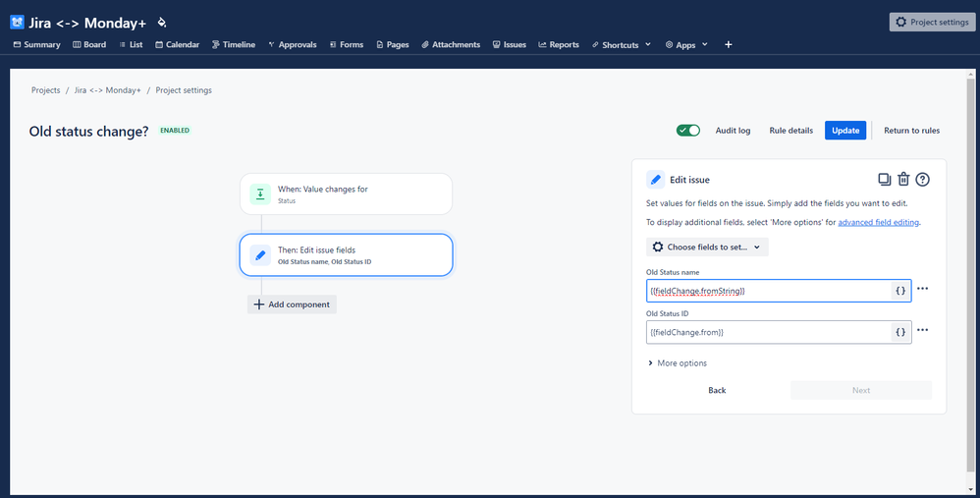Image resolution: width=980 pixels, height=498 pixels.
Task: Click the Back button
Action: point(717,390)
